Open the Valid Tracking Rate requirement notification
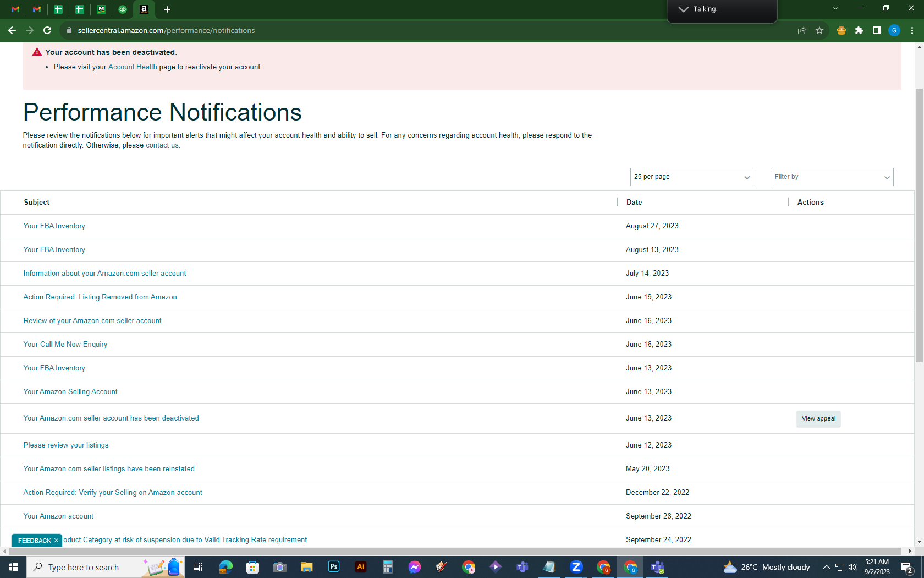Screen dimensions: 924x578 coord(185,540)
